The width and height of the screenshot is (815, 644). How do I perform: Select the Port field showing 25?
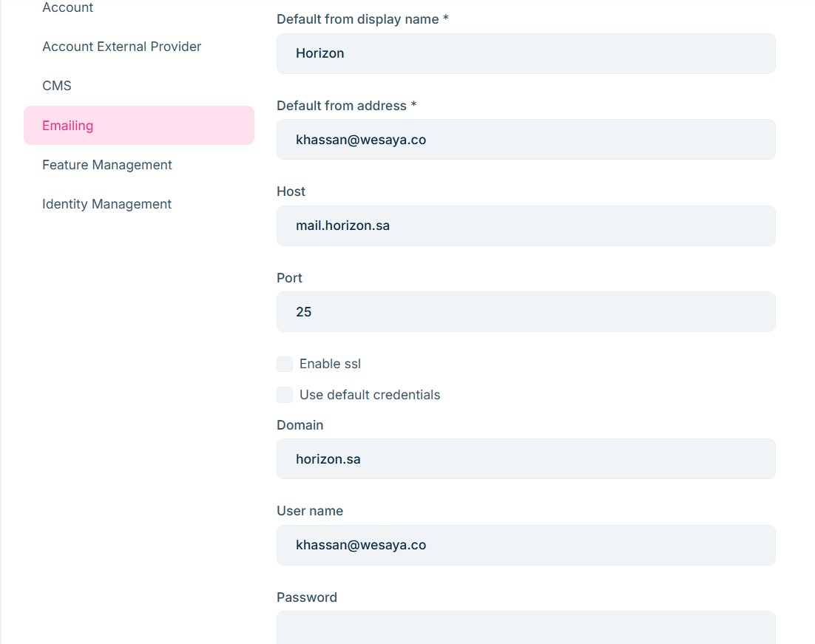pyautogui.click(x=526, y=312)
